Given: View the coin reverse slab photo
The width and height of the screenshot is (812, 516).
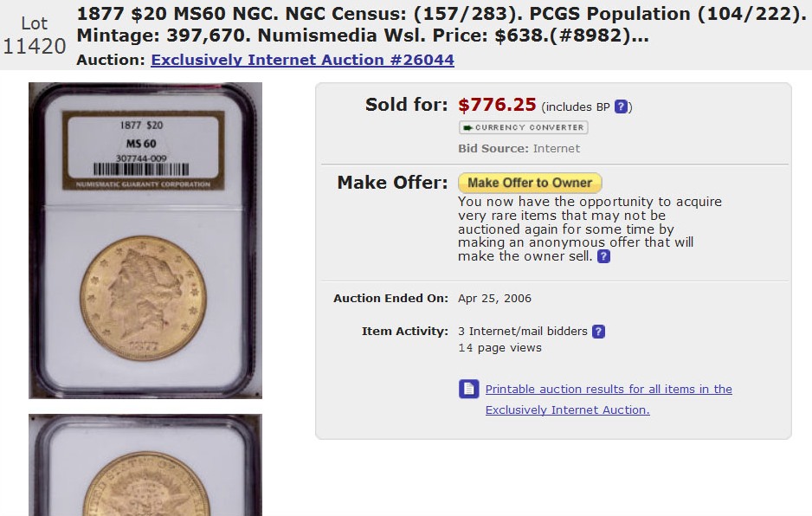Looking at the screenshot, I should (145, 465).
